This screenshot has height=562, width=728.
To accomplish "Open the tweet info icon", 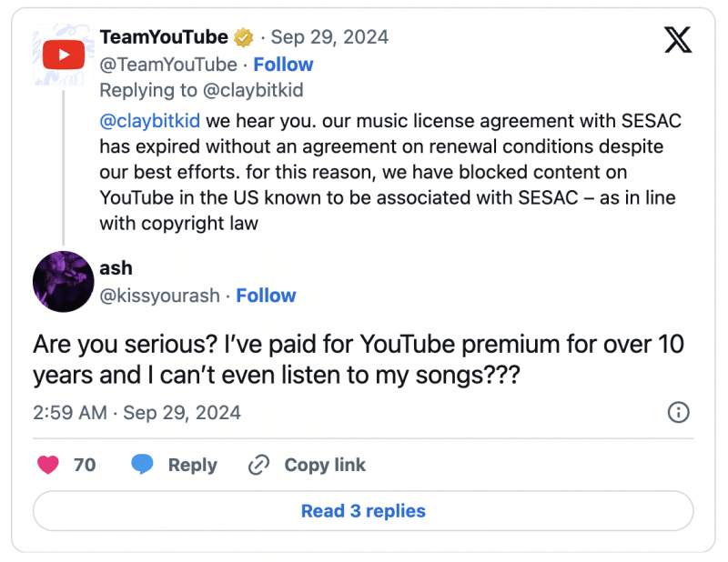I will coord(678,412).
